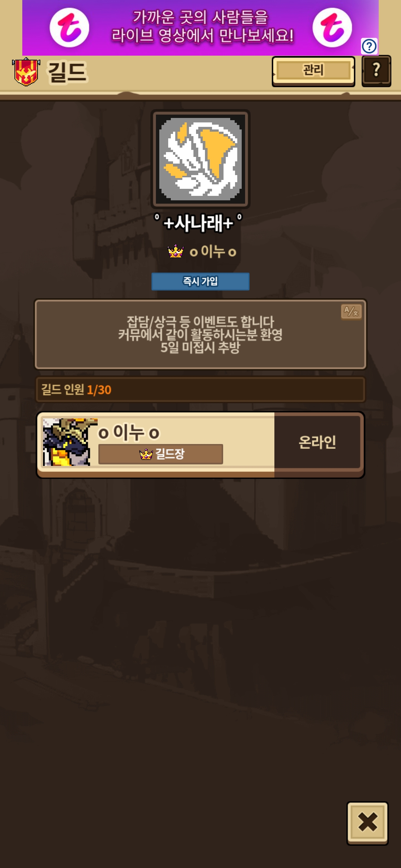
Task: Tap the right logo in ad banner
Action: pos(332,27)
